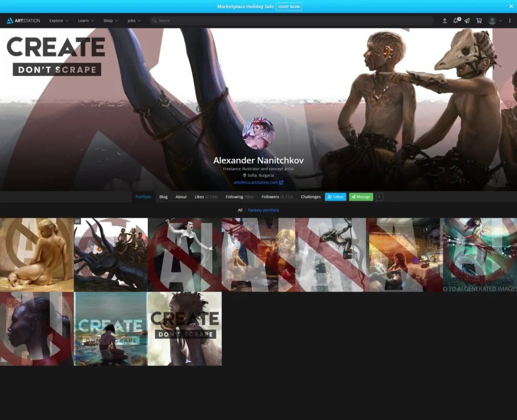
Task: Open the woman in black dress thumbnail
Action: click(x=185, y=254)
